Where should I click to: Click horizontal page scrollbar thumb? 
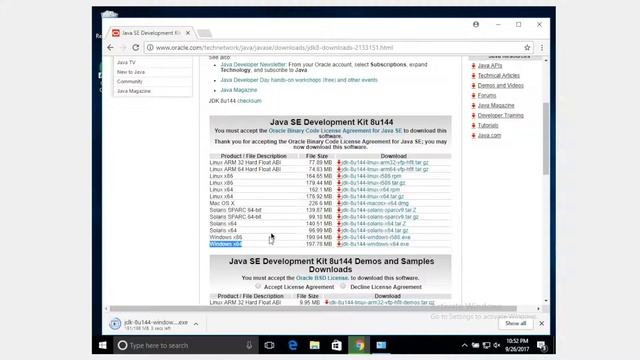point(313,309)
